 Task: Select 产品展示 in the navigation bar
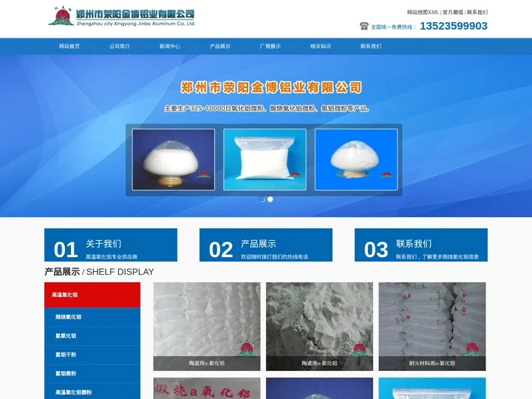(x=220, y=46)
